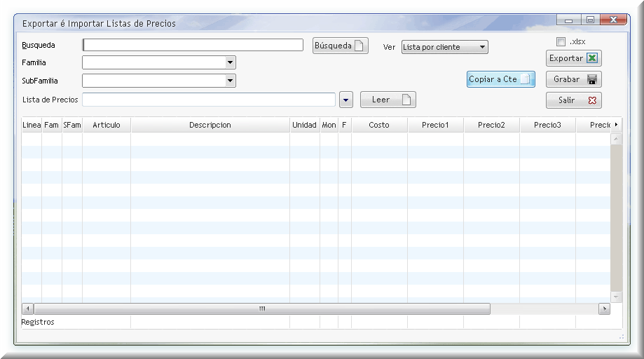Click the Precio1 column header
This screenshot has width=644, height=359.
pyautogui.click(x=435, y=125)
